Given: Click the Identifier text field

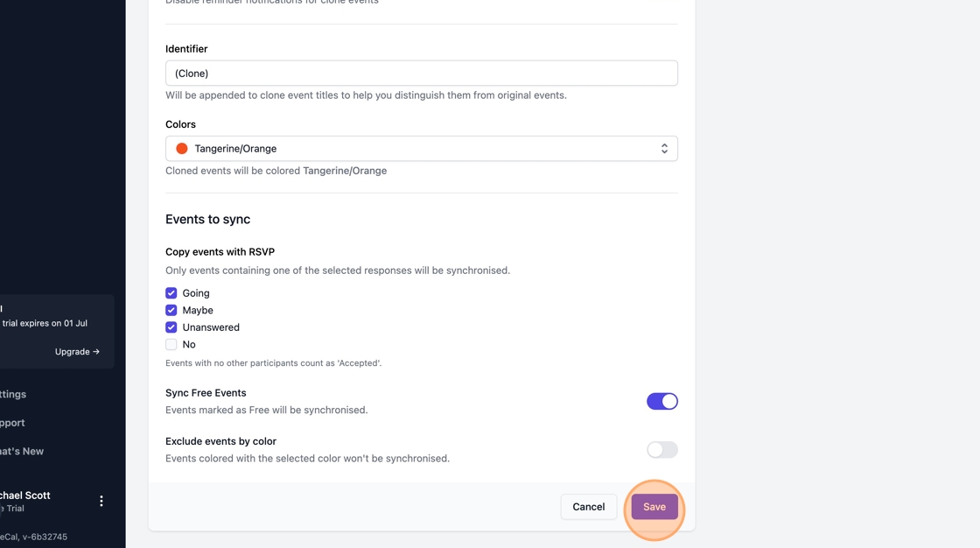Looking at the screenshot, I should [421, 74].
